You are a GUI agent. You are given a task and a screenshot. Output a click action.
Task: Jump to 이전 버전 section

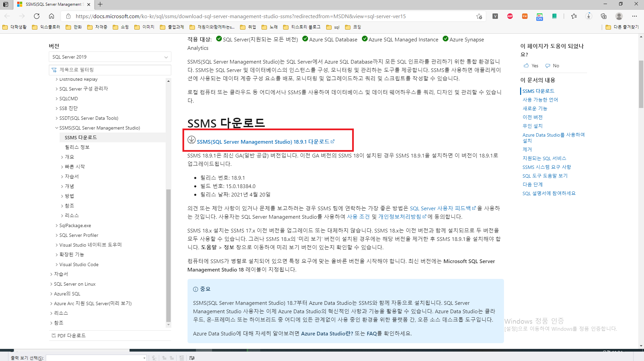(533, 117)
